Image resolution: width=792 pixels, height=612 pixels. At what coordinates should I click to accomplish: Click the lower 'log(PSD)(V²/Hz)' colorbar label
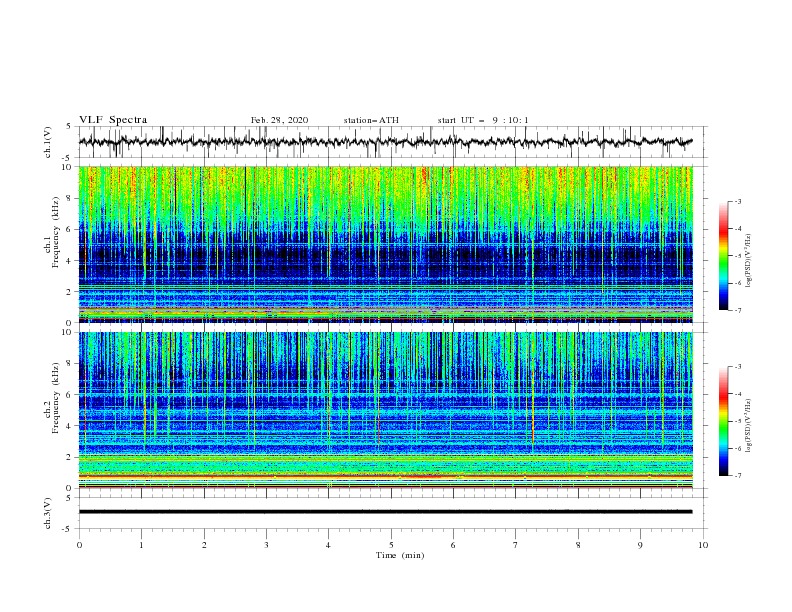click(x=749, y=426)
